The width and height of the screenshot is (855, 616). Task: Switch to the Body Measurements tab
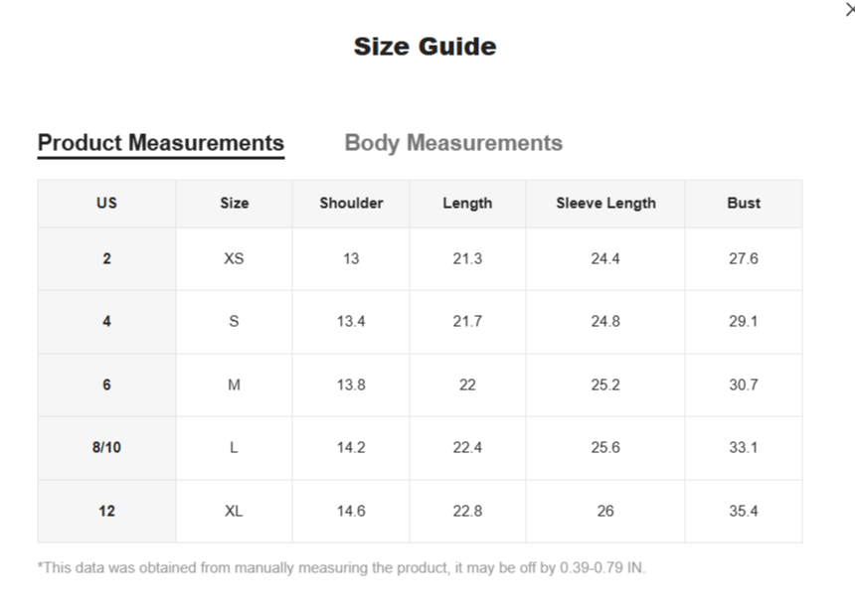453,143
